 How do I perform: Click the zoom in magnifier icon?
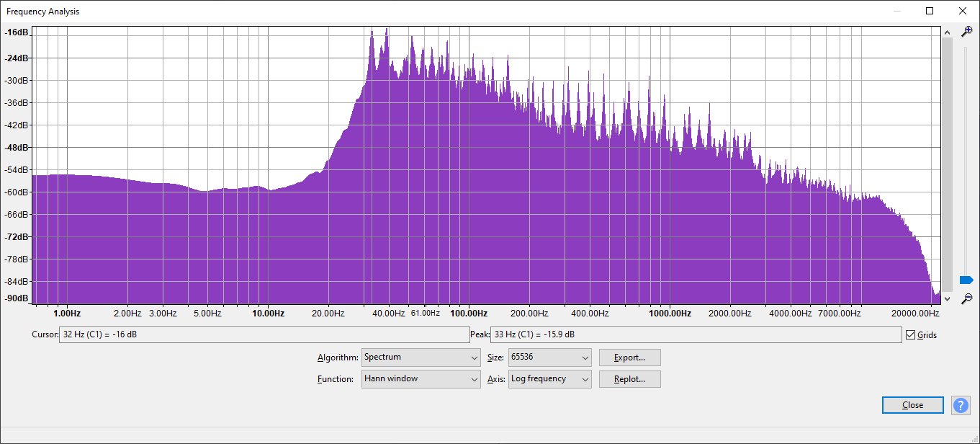coord(967,31)
